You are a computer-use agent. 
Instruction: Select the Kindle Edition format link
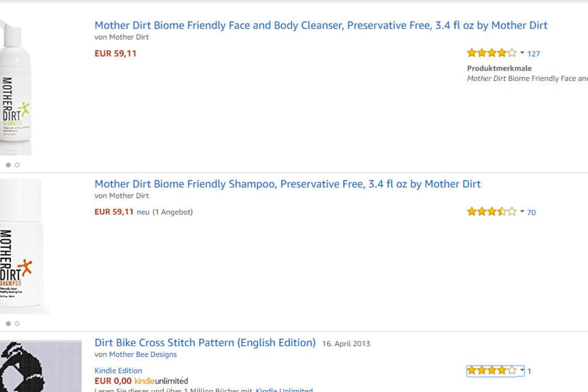point(118,370)
